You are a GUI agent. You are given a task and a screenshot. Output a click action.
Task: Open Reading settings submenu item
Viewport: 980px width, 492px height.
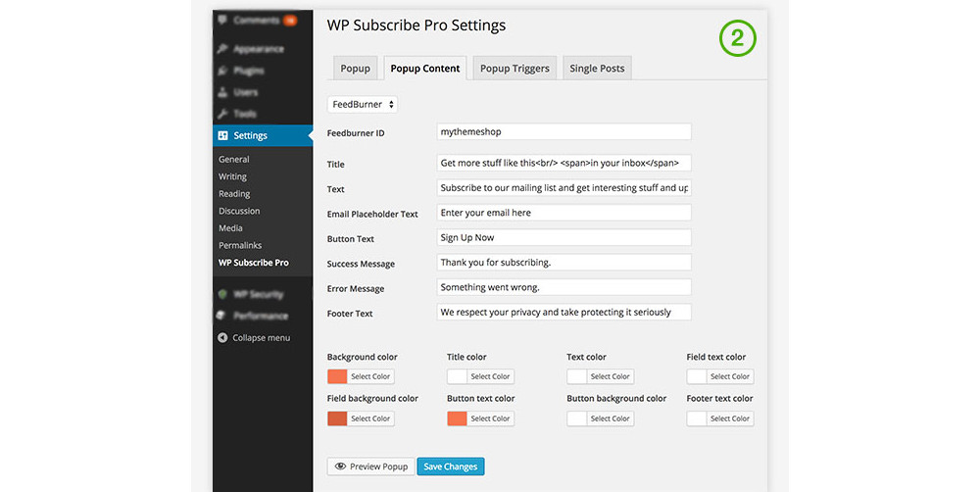[234, 194]
